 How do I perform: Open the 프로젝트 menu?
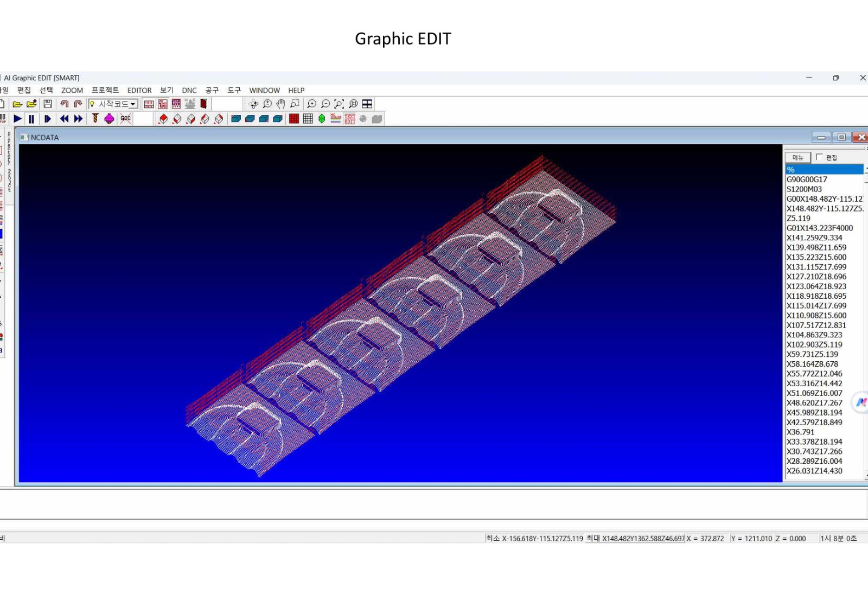click(x=105, y=90)
